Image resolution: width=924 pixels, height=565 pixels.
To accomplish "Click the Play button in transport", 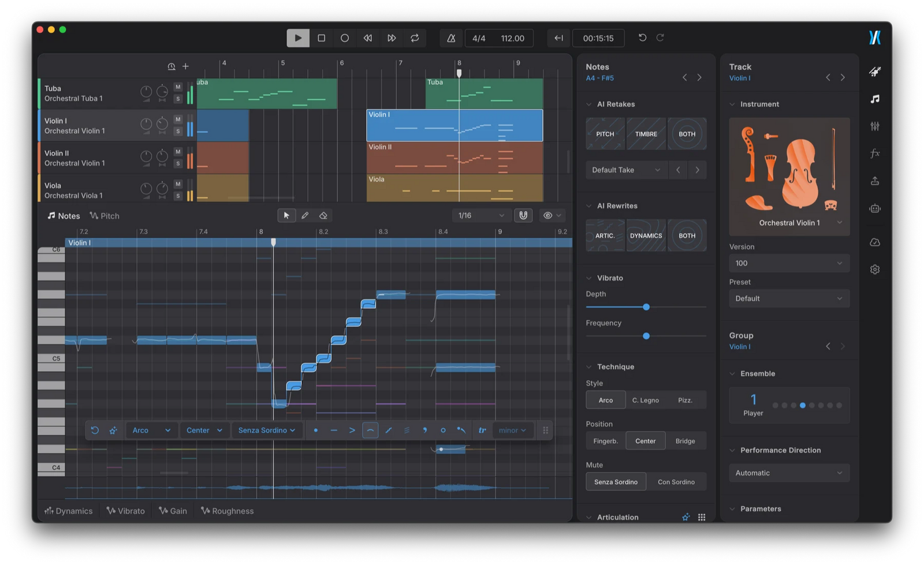I will [298, 38].
